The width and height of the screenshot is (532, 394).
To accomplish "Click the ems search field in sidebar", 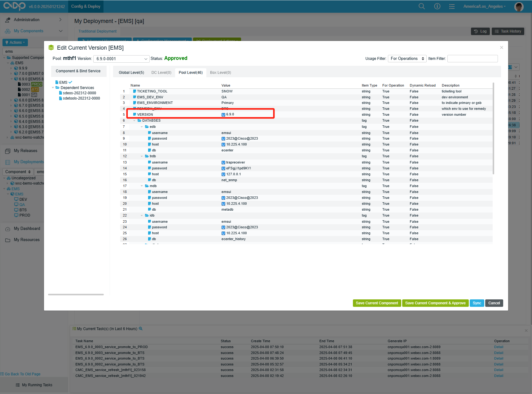I will 23,51.
